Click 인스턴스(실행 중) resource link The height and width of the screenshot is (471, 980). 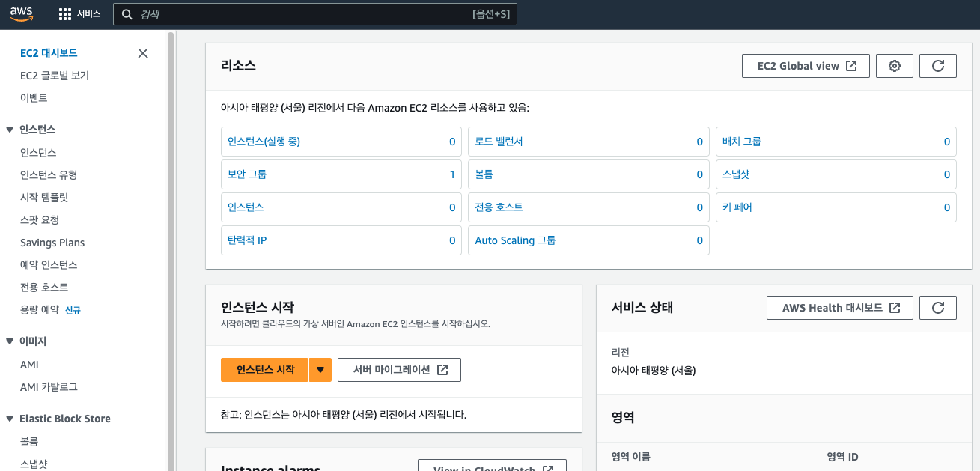(x=264, y=142)
